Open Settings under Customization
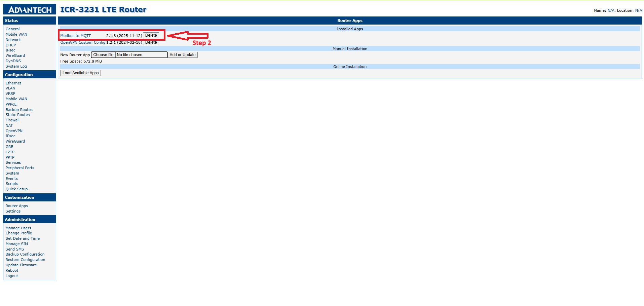Screen dimensions: 644x306 [x=13, y=211]
